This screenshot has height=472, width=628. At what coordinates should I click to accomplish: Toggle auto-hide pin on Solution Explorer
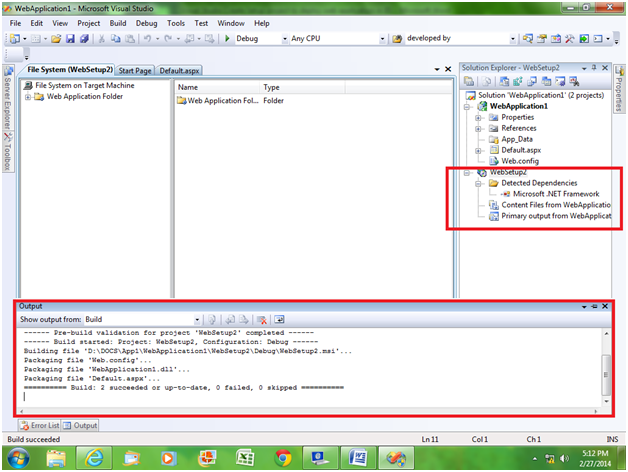pos(594,68)
